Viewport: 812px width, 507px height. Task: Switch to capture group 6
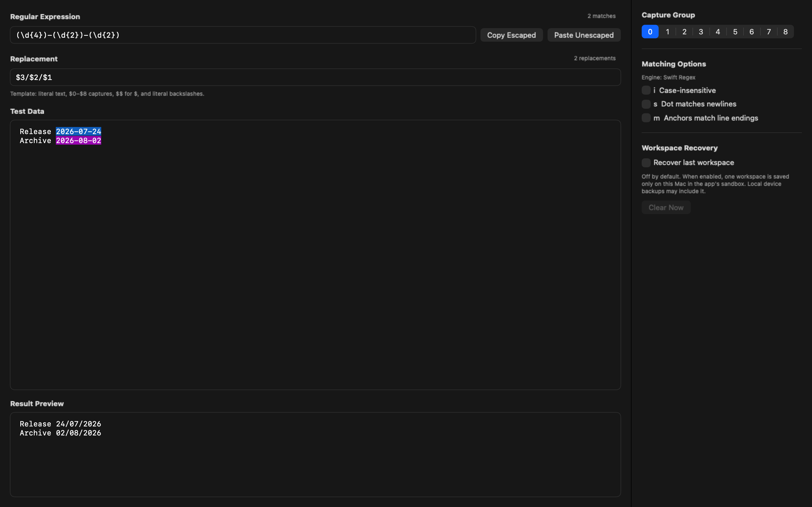click(x=752, y=32)
